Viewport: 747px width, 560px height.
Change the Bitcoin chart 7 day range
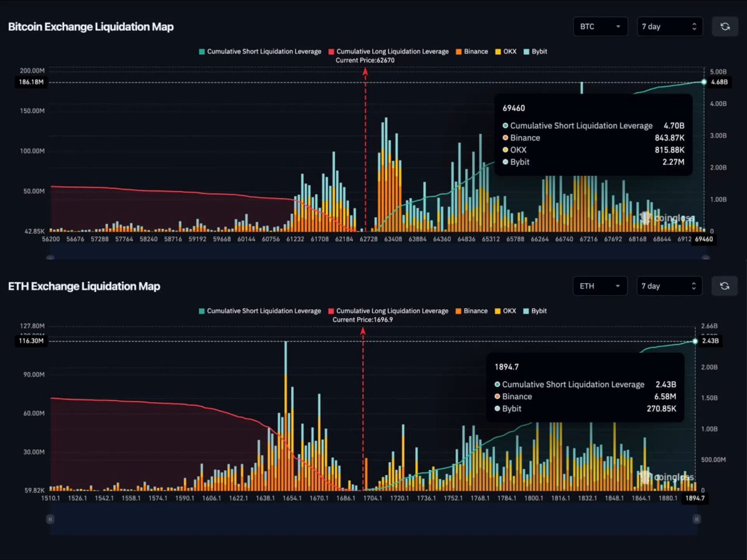click(x=670, y=27)
